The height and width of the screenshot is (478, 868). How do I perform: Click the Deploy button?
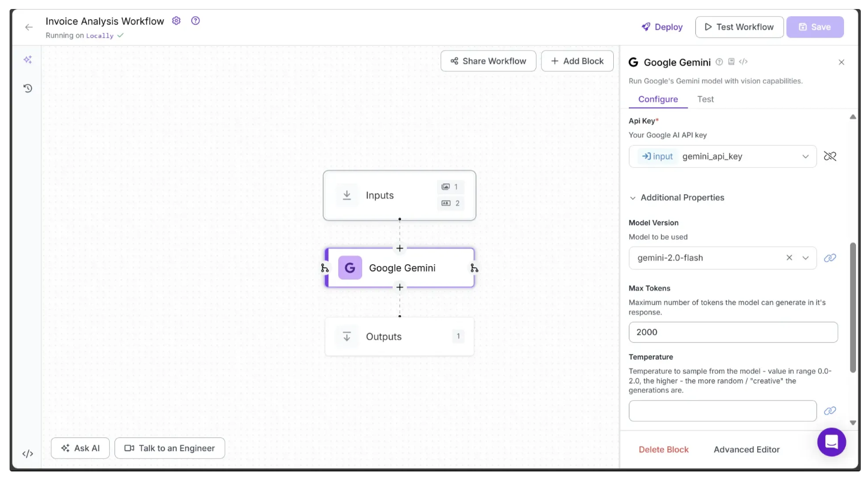pos(662,27)
